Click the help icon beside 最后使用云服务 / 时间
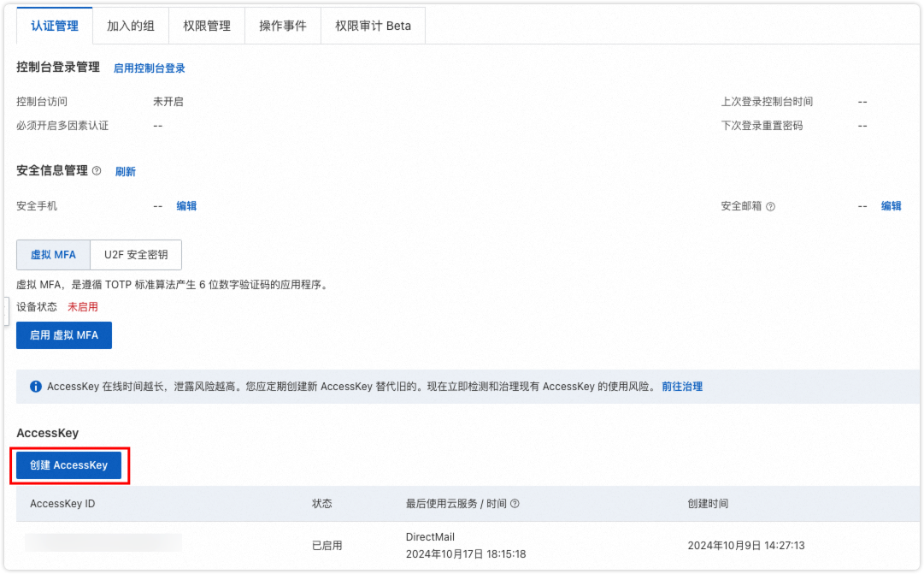The image size is (924, 574). pos(515,504)
